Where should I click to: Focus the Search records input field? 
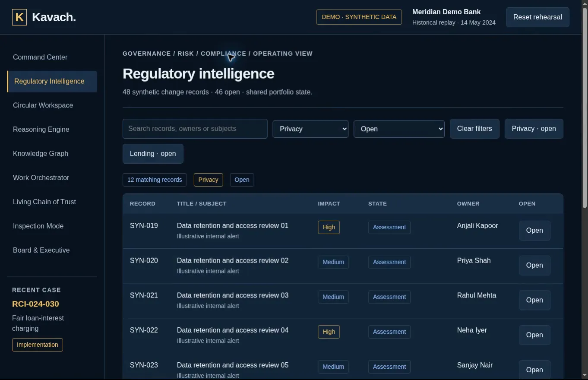[x=195, y=129]
